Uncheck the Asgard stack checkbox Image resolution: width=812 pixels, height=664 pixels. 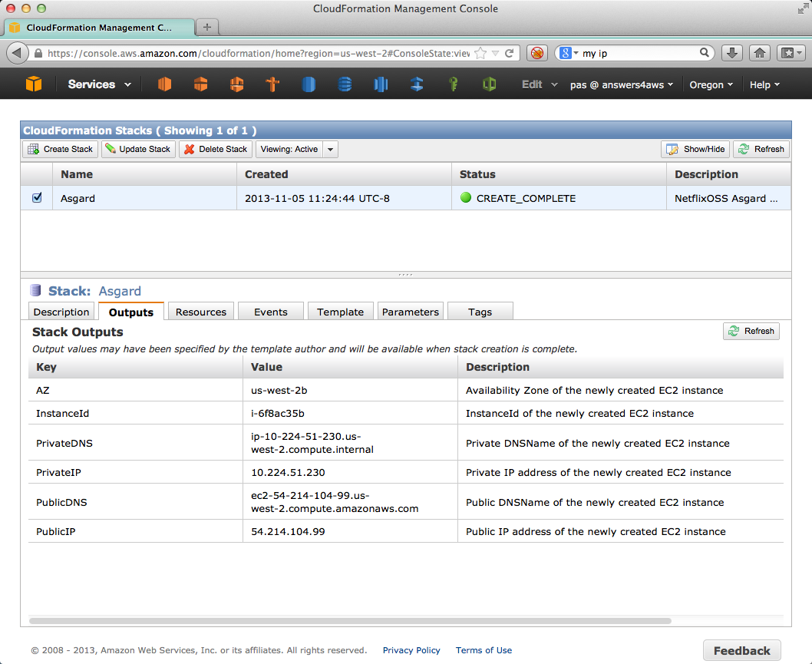point(37,197)
